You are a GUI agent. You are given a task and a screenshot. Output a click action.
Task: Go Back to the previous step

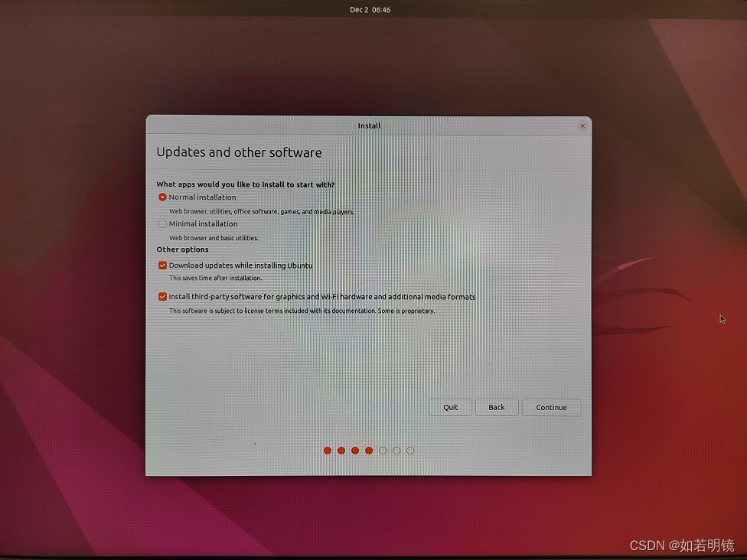point(497,407)
